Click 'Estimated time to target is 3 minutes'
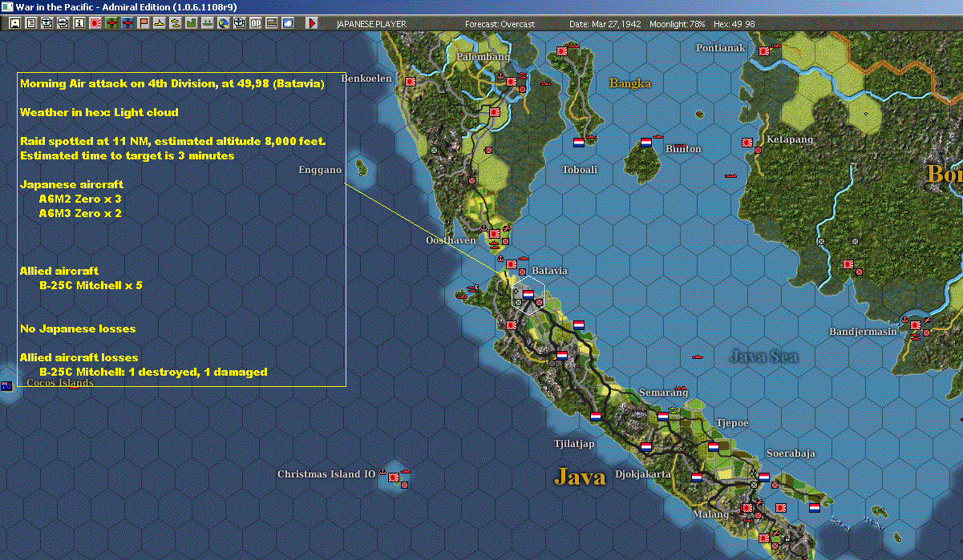 pyautogui.click(x=127, y=155)
